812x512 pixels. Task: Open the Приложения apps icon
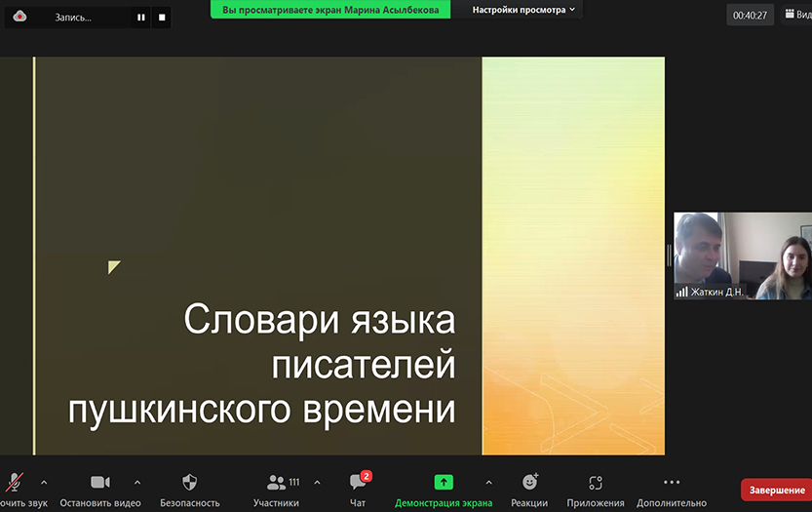596,483
